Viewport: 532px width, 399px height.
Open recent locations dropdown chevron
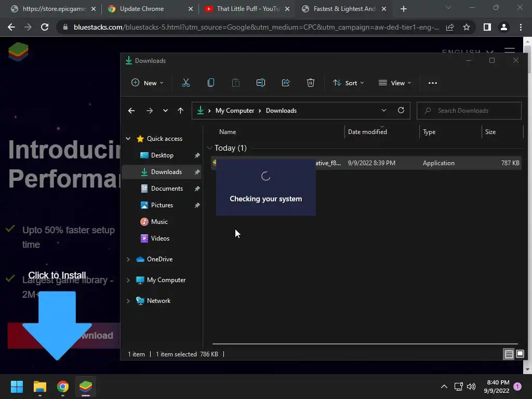coord(165,111)
